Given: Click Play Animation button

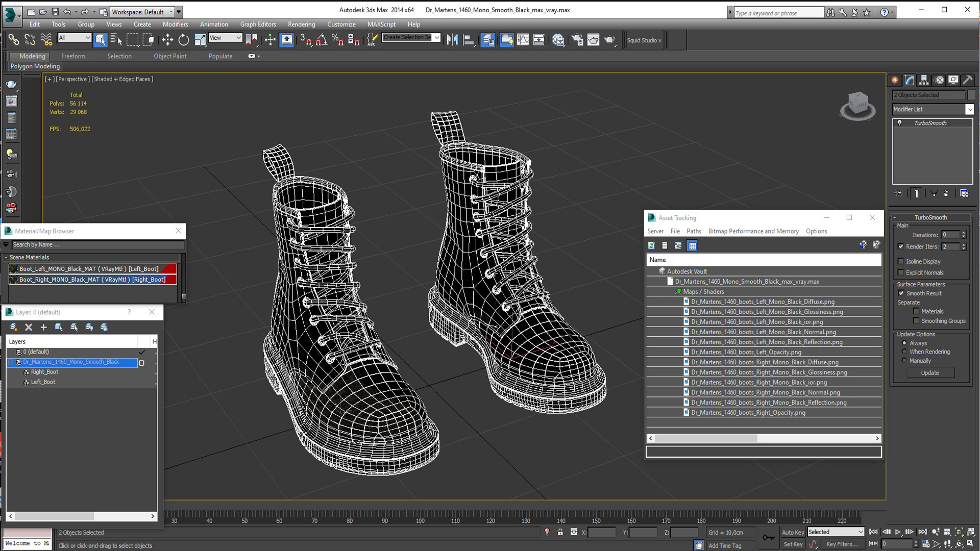Looking at the screenshot, I should point(898,532).
